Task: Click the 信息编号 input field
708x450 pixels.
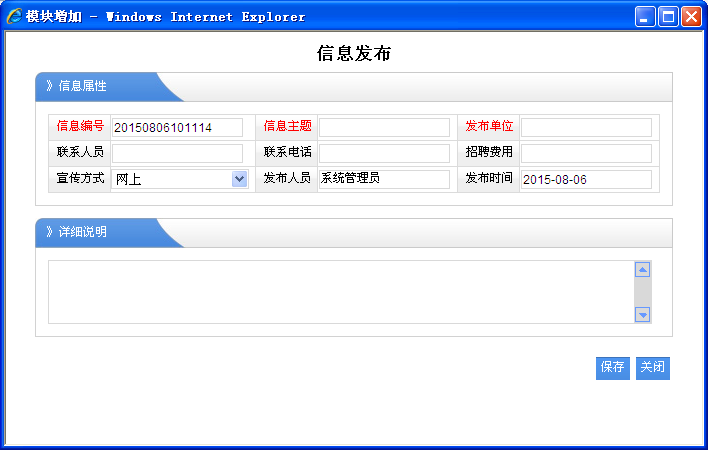Action: pos(177,127)
